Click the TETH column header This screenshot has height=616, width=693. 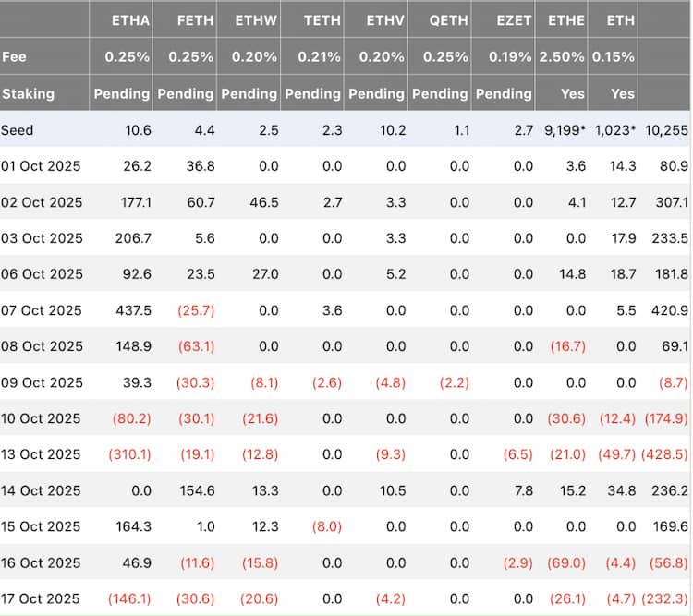point(323,19)
